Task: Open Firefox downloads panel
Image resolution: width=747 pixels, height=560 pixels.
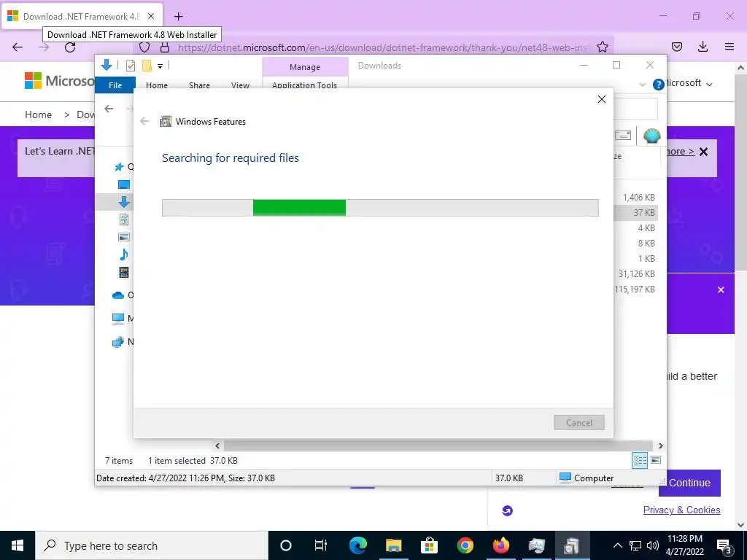Action: tap(703, 47)
